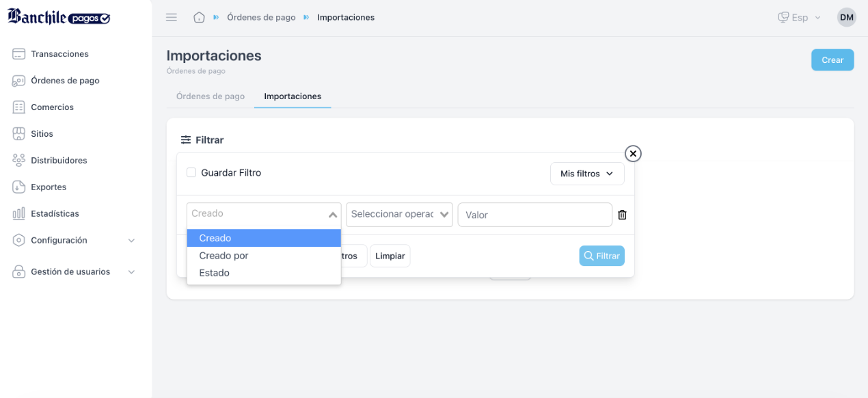Open Distribuidores in the sidebar
The image size is (868, 398).
59,161
